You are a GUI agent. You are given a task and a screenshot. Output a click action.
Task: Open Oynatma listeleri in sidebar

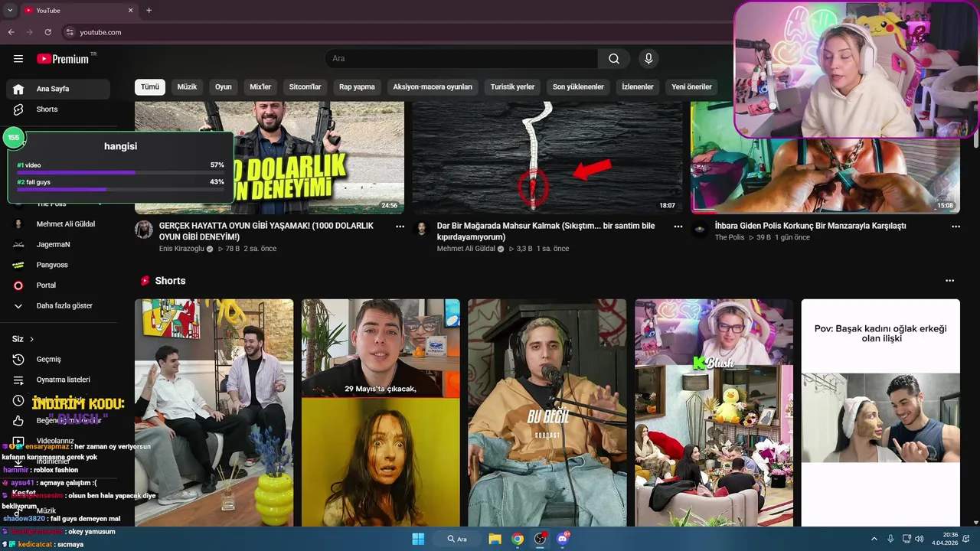click(x=58, y=380)
